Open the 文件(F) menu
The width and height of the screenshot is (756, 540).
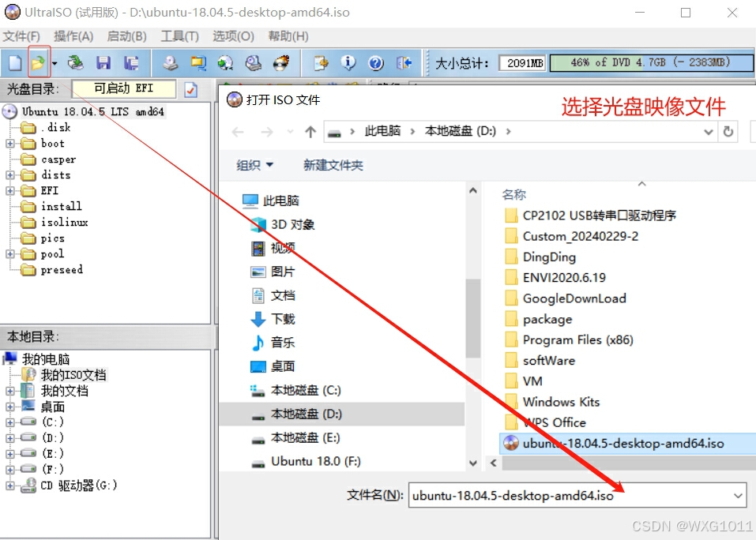coord(21,36)
